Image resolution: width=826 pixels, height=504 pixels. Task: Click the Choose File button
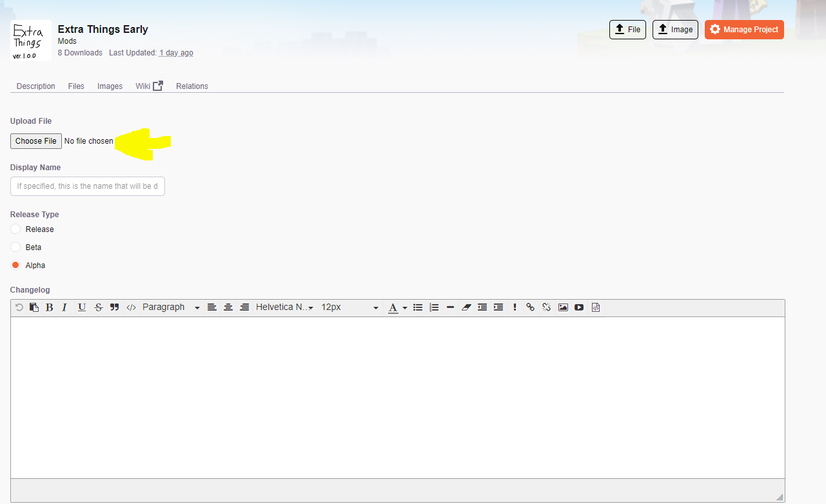[36, 141]
